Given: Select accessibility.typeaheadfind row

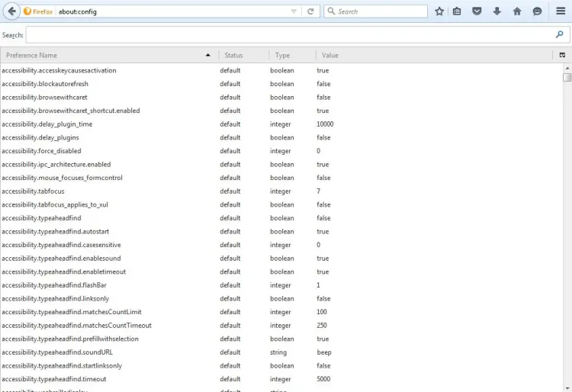Looking at the screenshot, I should (x=281, y=218).
